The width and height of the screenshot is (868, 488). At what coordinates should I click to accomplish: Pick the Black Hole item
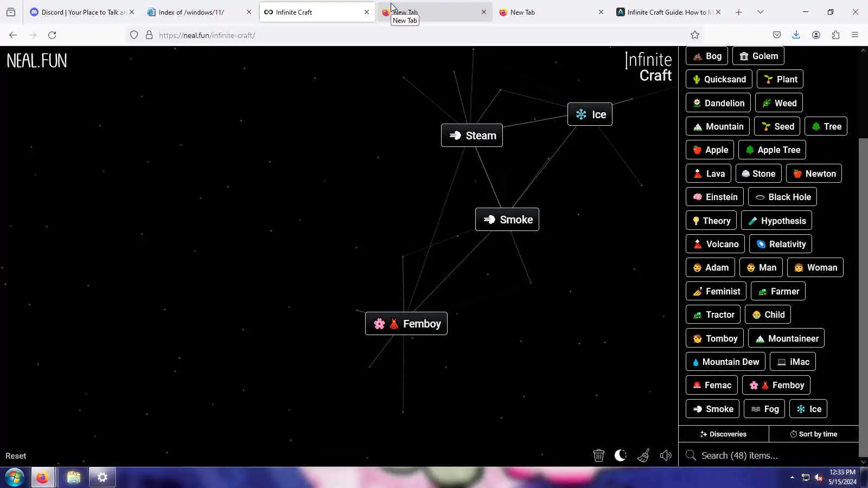tap(782, 197)
